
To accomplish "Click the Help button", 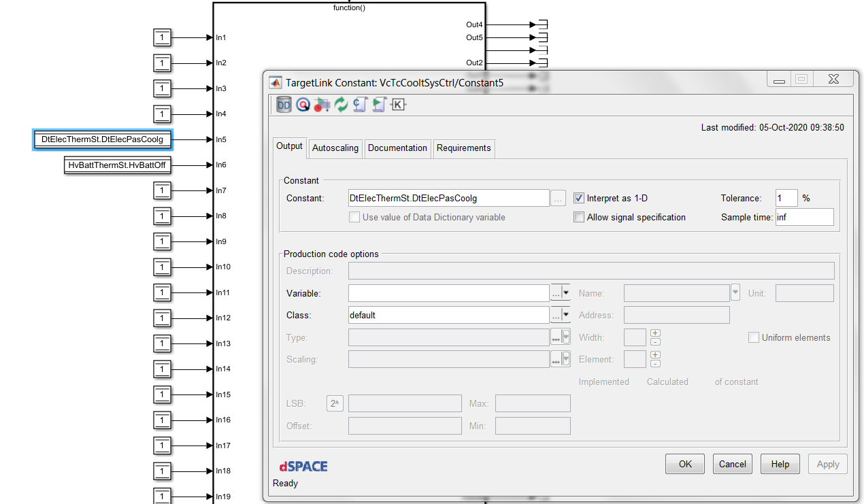I will 780,464.
